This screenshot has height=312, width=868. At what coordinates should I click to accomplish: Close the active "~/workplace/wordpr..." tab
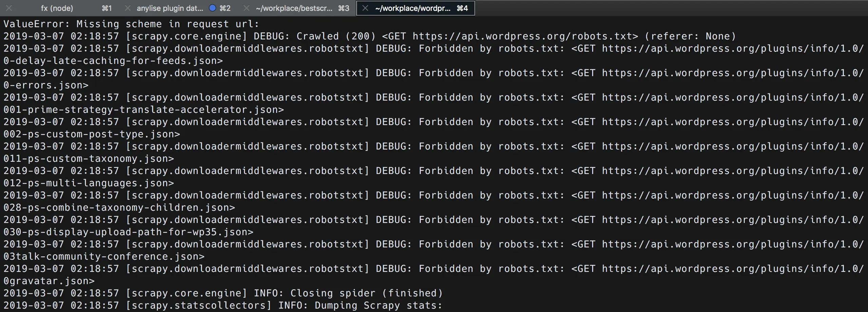365,8
